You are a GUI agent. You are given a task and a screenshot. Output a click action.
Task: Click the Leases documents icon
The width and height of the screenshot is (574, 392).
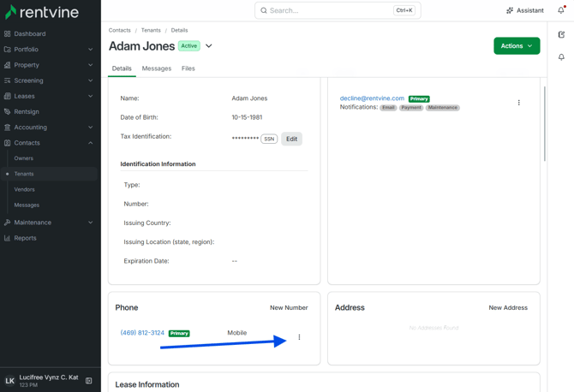click(7, 96)
